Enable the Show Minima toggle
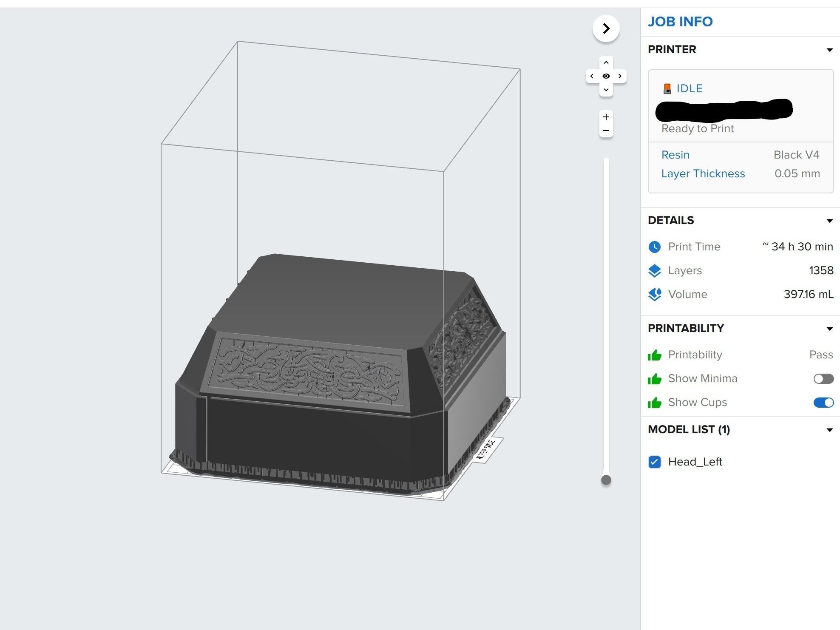840x630 pixels. click(x=823, y=379)
